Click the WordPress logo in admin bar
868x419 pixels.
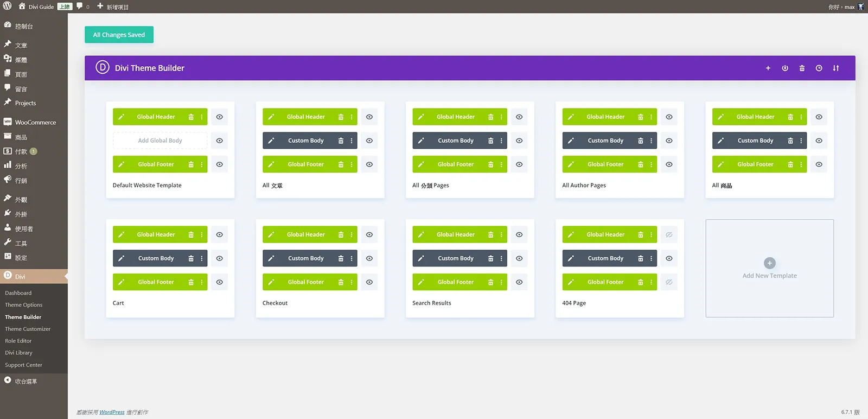point(8,7)
